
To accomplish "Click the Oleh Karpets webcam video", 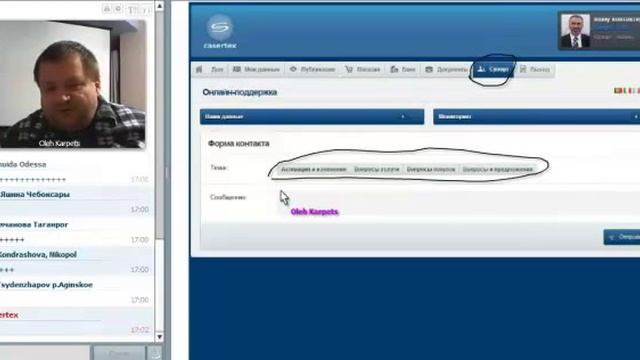I will click(x=73, y=84).
